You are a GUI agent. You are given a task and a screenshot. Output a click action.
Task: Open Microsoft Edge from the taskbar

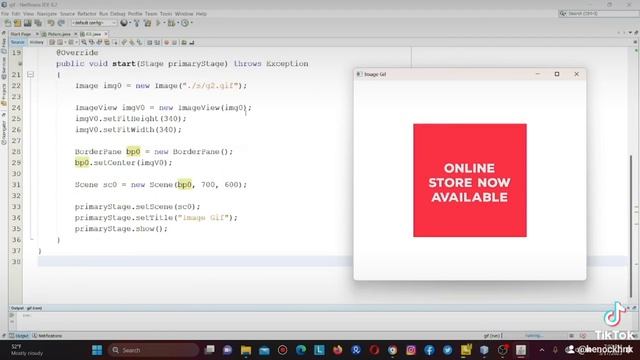click(x=301, y=350)
